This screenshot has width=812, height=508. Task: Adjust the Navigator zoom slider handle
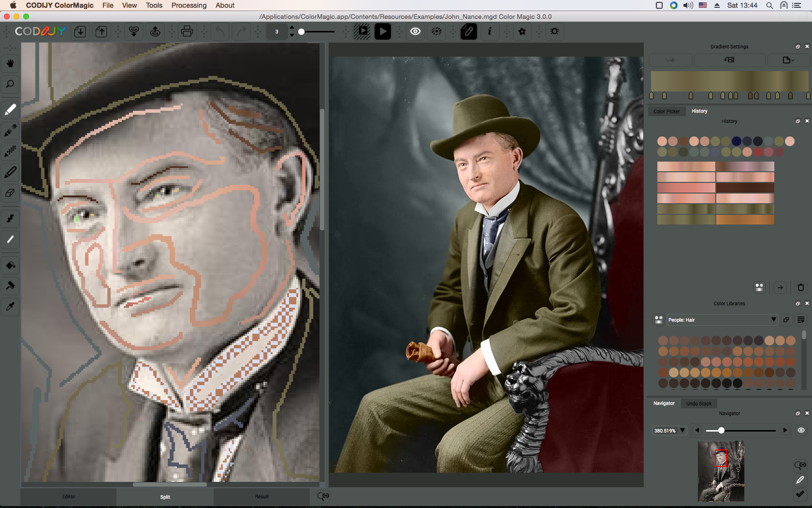(x=721, y=430)
